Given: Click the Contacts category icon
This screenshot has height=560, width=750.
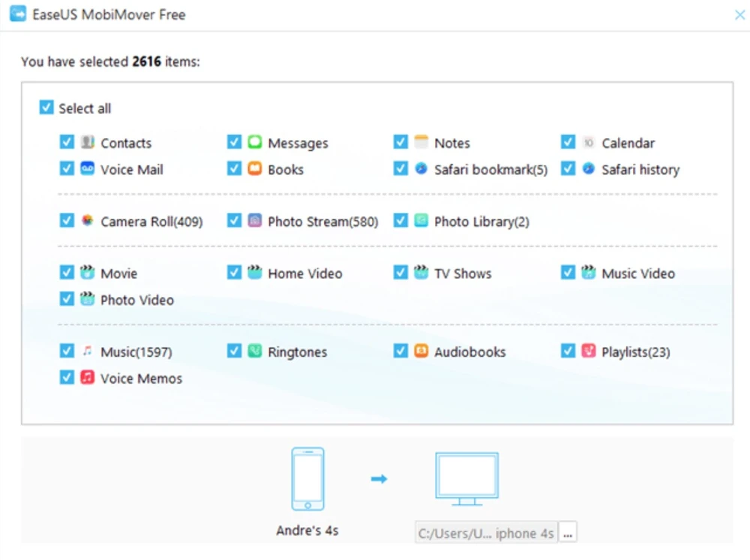Looking at the screenshot, I should (x=88, y=142).
